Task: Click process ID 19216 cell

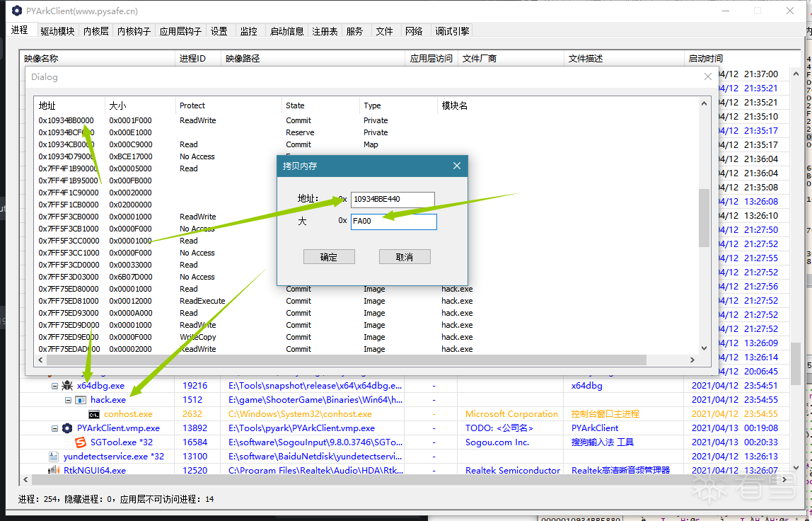Action: (x=195, y=386)
